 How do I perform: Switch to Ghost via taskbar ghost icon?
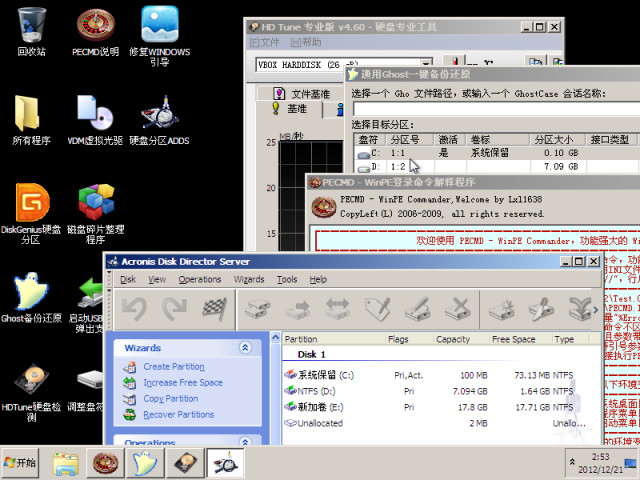145,462
